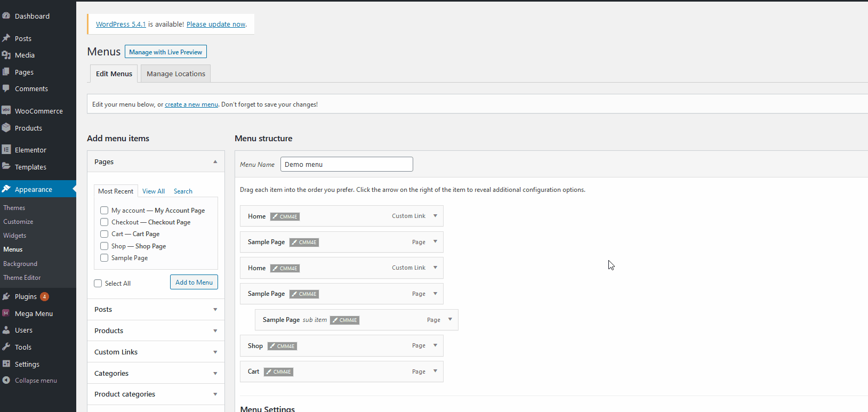Expand the Cart menu item options arrow
The height and width of the screenshot is (412, 868).
coord(436,371)
